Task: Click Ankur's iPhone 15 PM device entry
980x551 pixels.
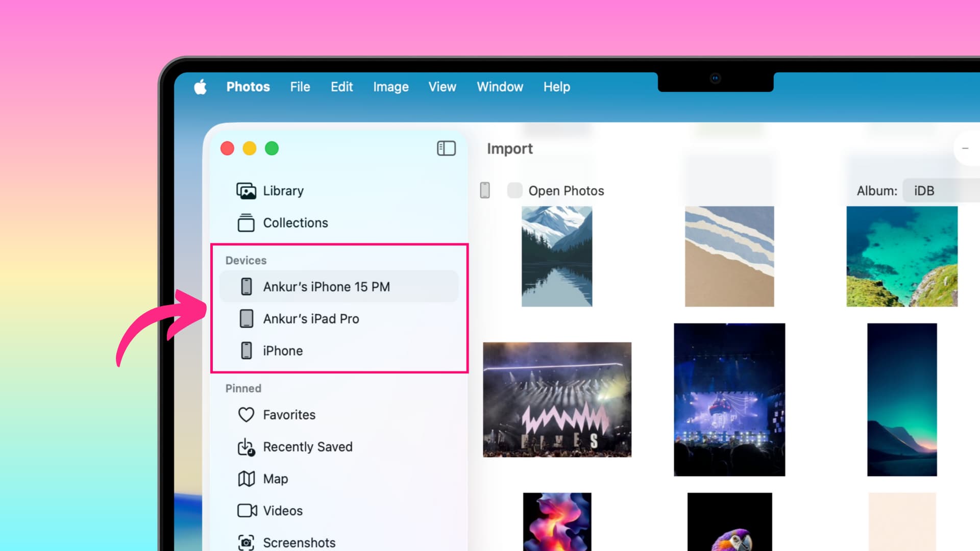Action: pos(327,286)
